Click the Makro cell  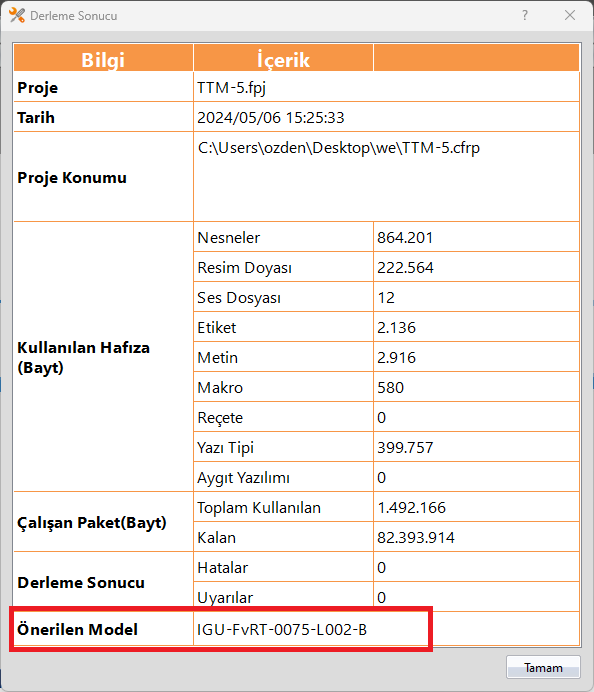[283, 387]
